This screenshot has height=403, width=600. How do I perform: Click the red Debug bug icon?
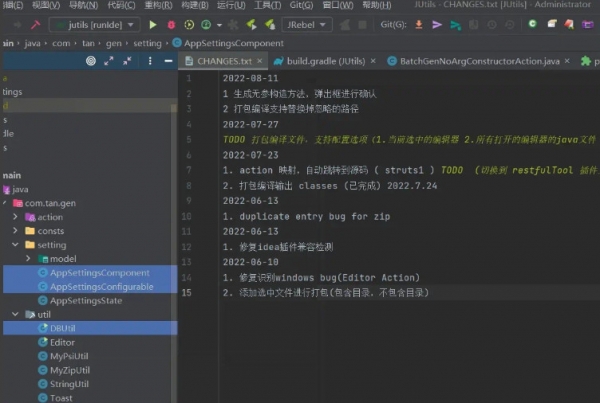172,23
